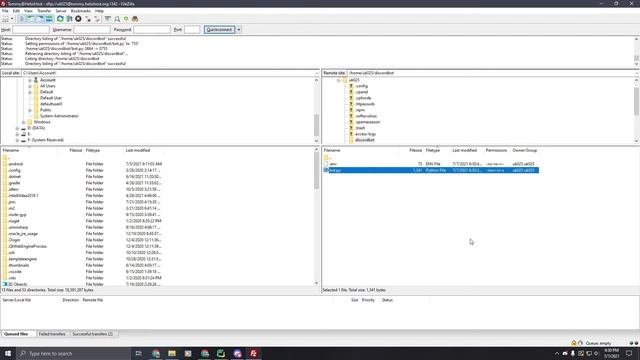Click the Windows Start button
Image resolution: width=640 pixels, height=360 pixels.
pos(8,353)
